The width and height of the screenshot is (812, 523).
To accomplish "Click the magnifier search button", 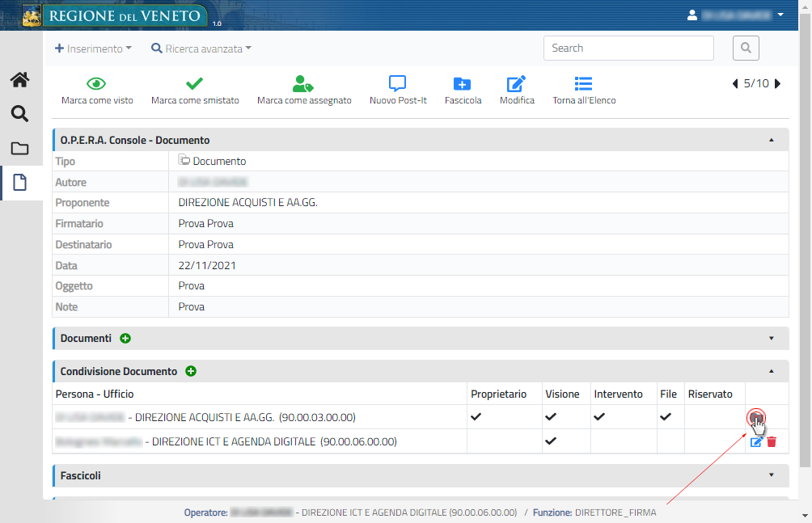I will pos(746,49).
